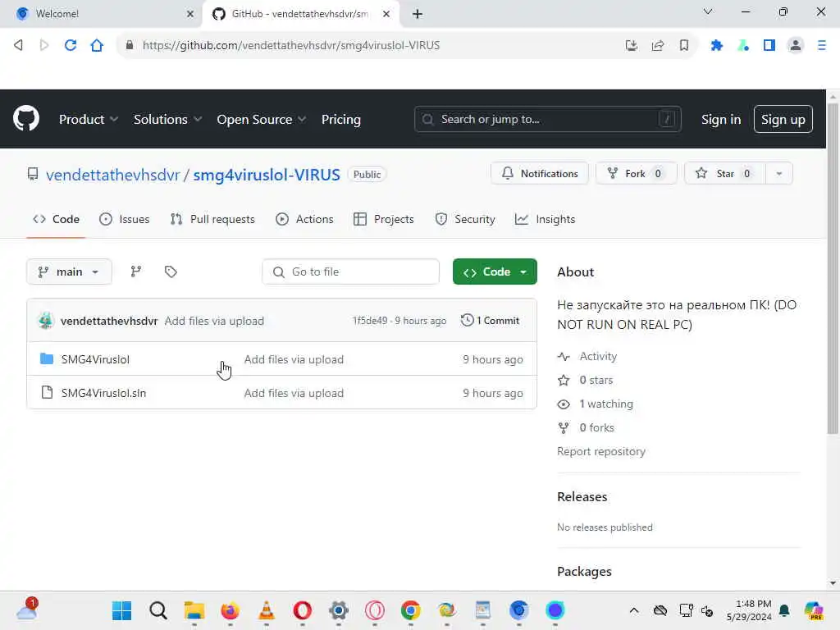Click the share page icon in address bar
This screenshot has height=630, width=840.
(658, 46)
